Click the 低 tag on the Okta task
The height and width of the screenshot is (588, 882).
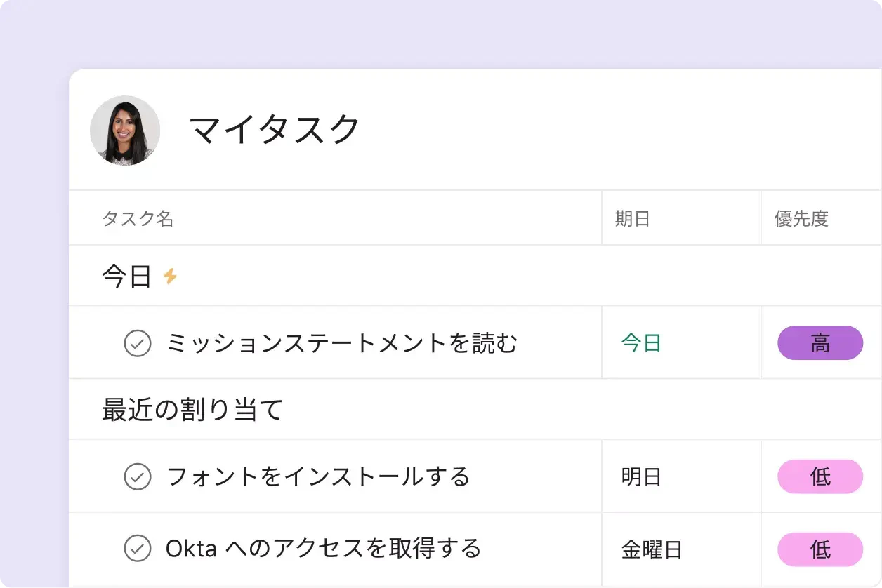[x=820, y=549]
